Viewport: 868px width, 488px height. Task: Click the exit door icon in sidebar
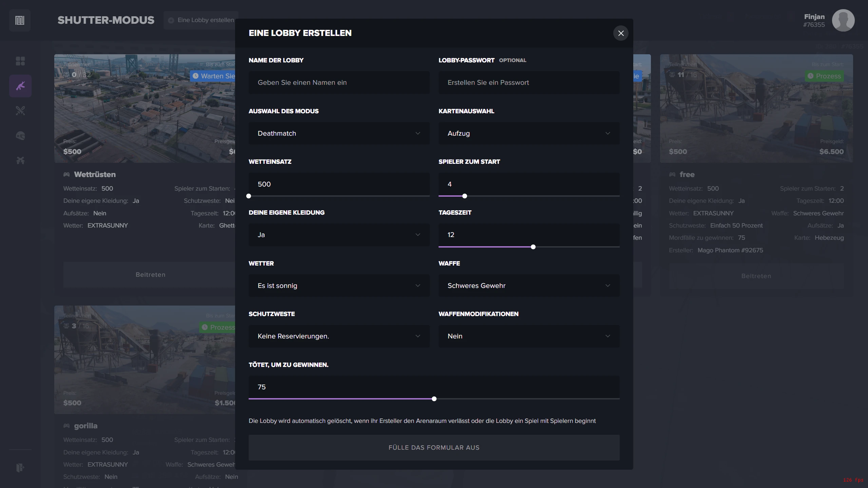click(20, 468)
